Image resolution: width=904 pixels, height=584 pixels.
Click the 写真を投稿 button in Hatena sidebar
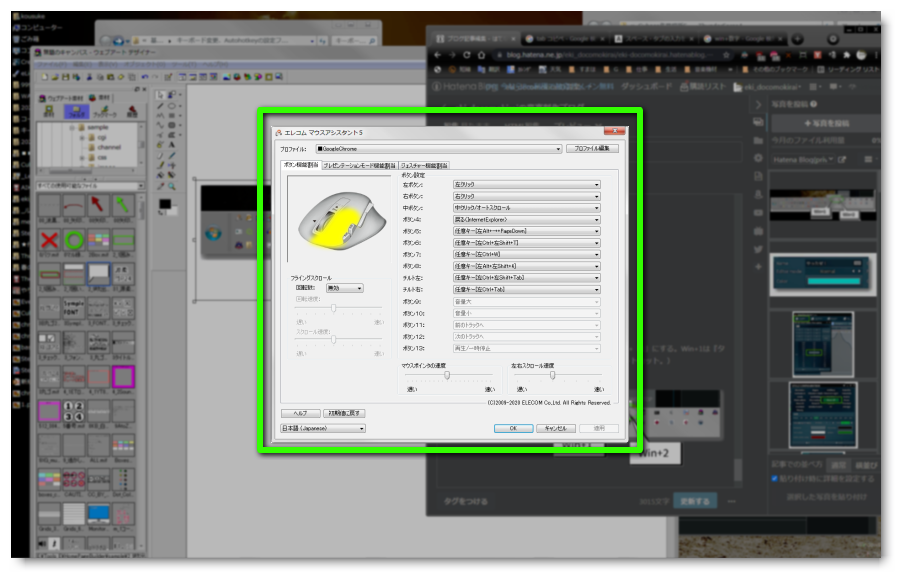coord(827,123)
